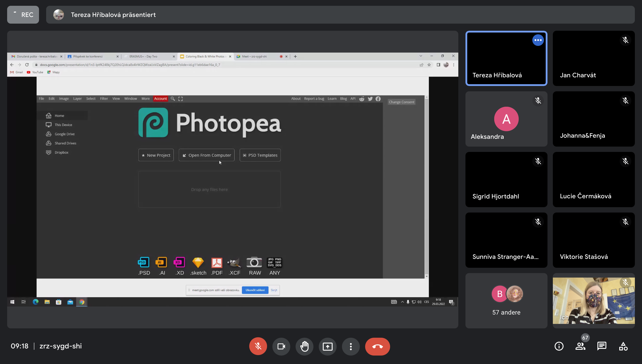Unmute the microphone in Meet controls
The image size is (642, 364).
coord(258,346)
